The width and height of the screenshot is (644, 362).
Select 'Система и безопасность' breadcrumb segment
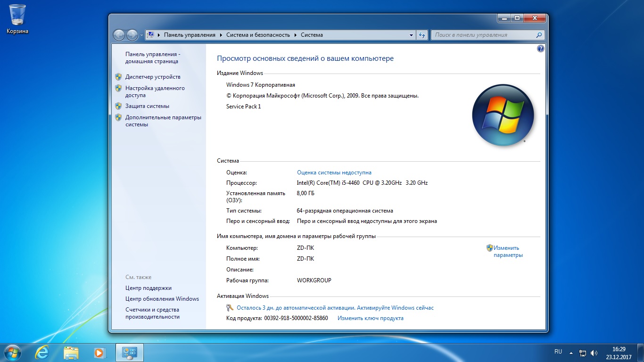(x=258, y=35)
